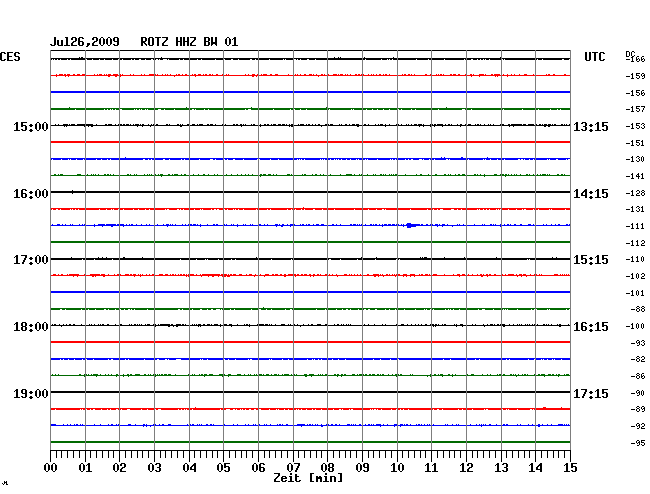Select the DC offset value -157
Screen dimensions: 650x494
pyautogui.click(x=635, y=109)
